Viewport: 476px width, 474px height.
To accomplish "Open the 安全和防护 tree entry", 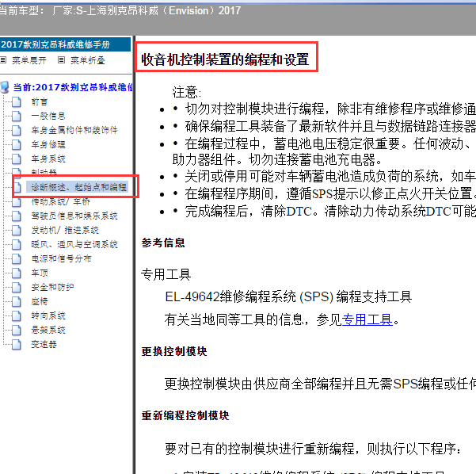I will (x=52, y=288).
